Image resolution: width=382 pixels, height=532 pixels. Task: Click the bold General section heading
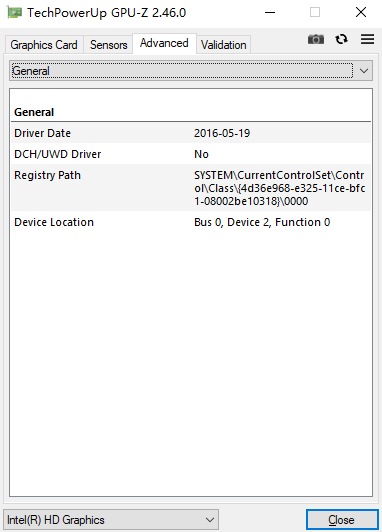pos(34,112)
